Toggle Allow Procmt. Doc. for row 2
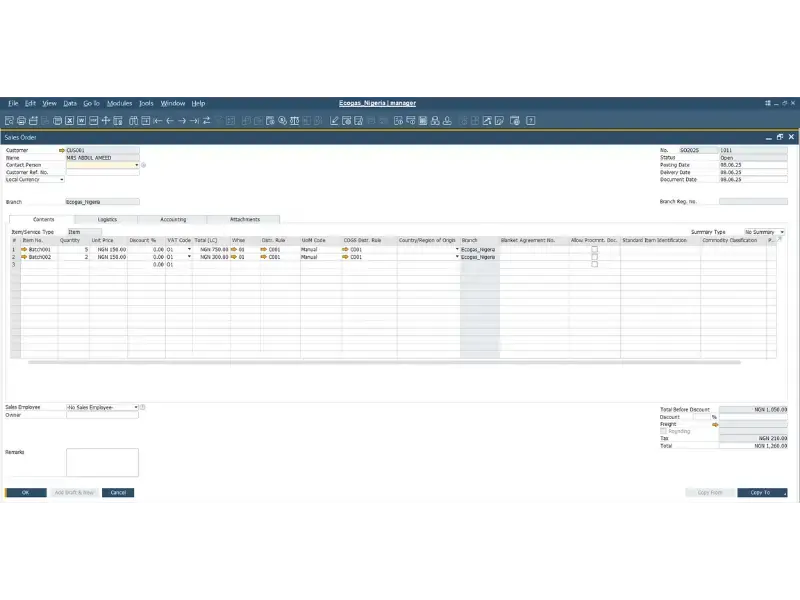This screenshot has height=600, width=800. pos(593,255)
